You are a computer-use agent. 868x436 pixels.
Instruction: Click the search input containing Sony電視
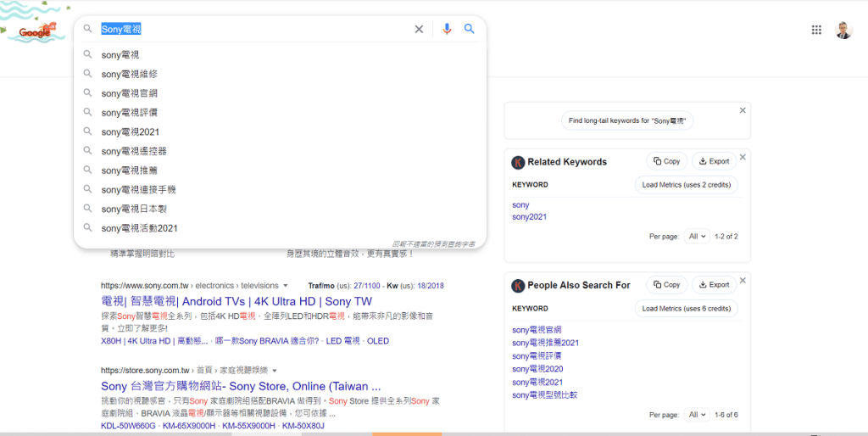coord(254,30)
